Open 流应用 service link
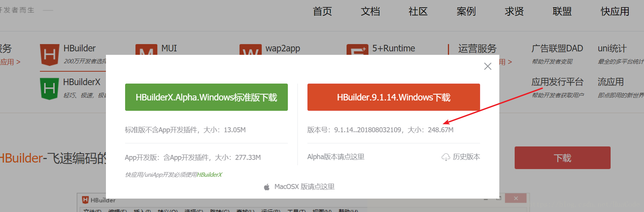The image size is (644, 212). coord(611,82)
